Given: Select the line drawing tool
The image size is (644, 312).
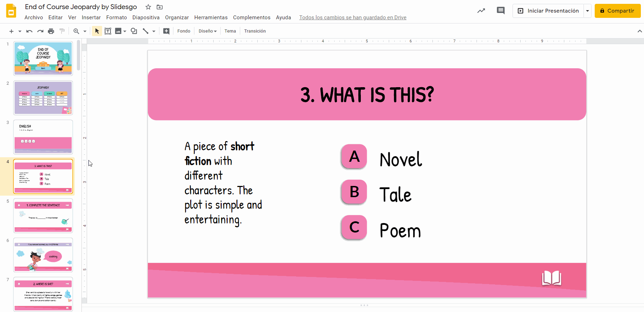Looking at the screenshot, I should click(x=145, y=31).
